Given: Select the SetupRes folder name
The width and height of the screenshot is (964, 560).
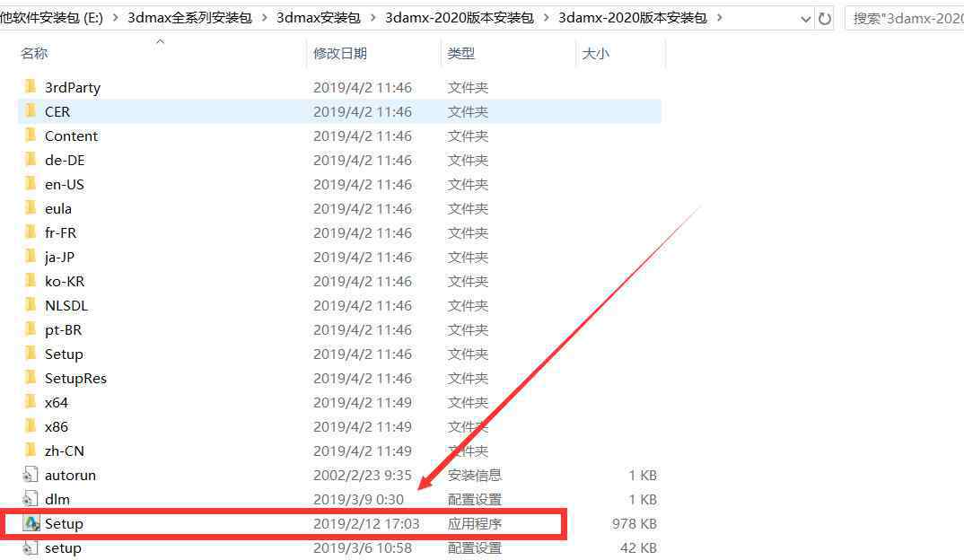Looking at the screenshot, I should click(75, 378).
